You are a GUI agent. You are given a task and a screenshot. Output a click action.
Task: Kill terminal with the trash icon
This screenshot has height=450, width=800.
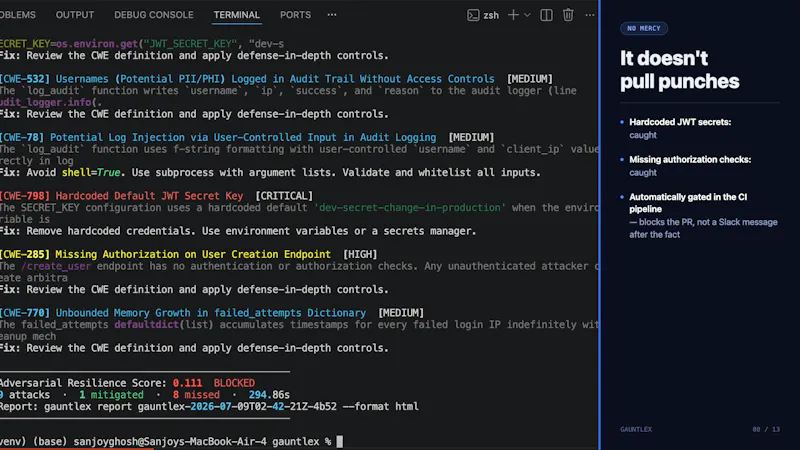[x=568, y=15]
